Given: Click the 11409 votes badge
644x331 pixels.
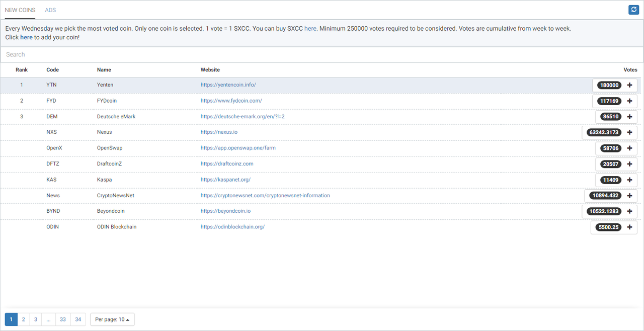Looking at the screenshot, I should [611, 180].
